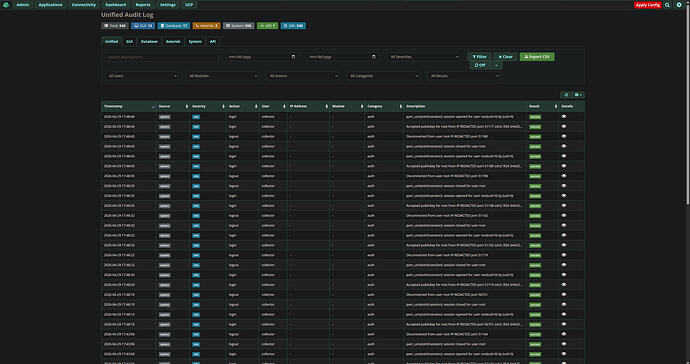Open the table columns visibility dropdown
690x364 pixels.
tap(579, 95)
